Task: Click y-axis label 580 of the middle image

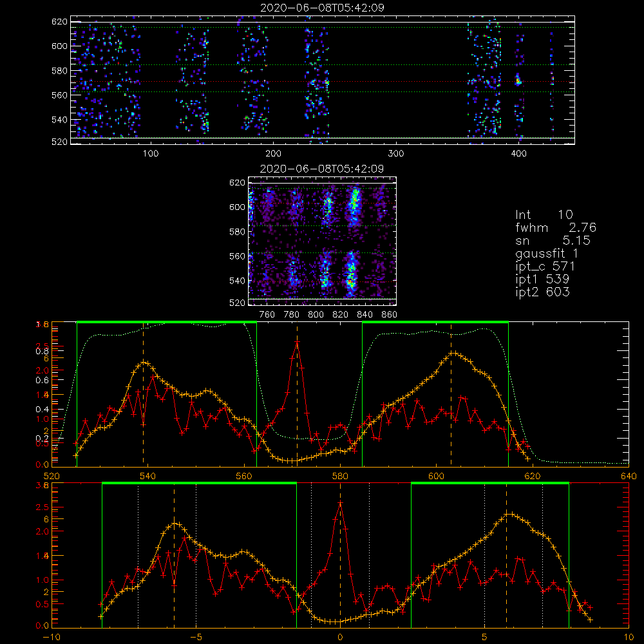Action: pyautogui.click(x=238, y=232)
